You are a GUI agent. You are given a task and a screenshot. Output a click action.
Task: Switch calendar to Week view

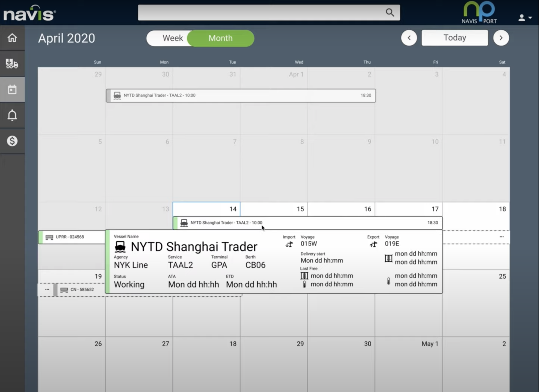point(172,38)
